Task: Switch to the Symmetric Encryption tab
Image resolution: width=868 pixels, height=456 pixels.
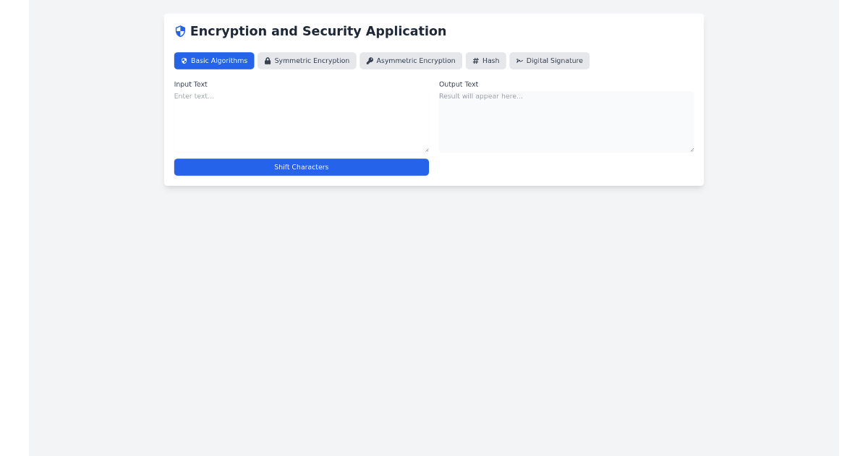Action: click(x=307, y=61)
